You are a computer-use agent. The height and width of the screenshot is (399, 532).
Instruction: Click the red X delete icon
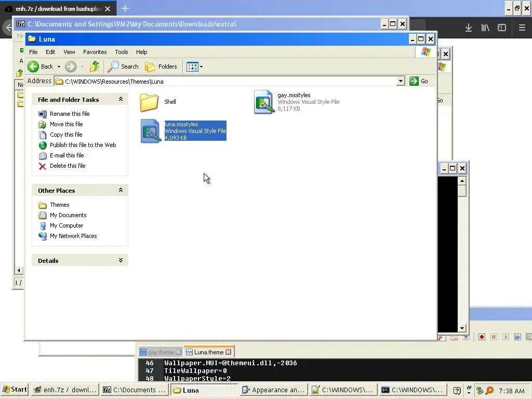pos(43,166)
